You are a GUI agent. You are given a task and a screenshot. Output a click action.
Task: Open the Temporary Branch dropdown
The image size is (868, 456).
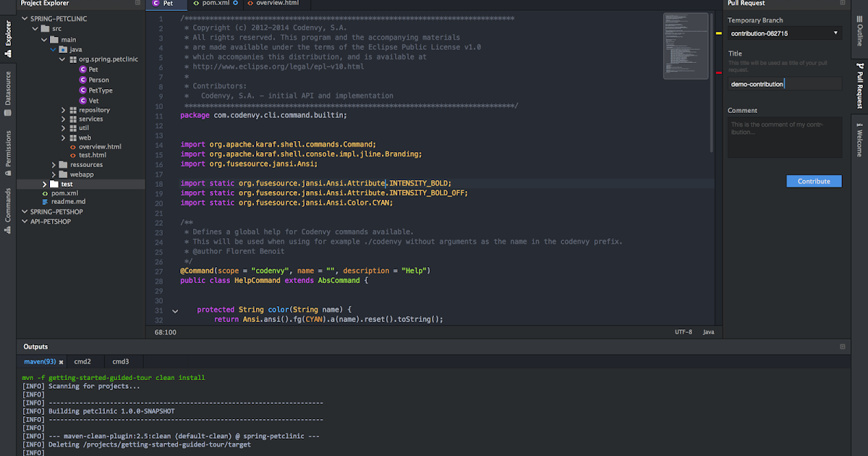[836, 33]
